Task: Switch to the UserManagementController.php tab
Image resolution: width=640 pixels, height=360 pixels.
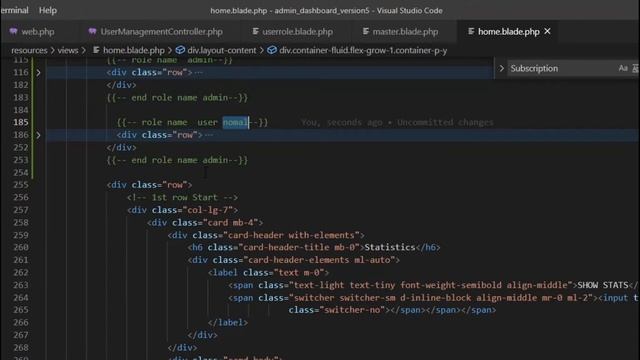Action: (161, 31)
